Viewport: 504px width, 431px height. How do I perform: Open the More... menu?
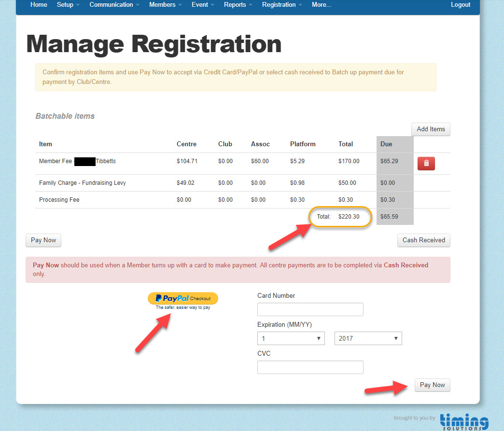pos(321,5)
